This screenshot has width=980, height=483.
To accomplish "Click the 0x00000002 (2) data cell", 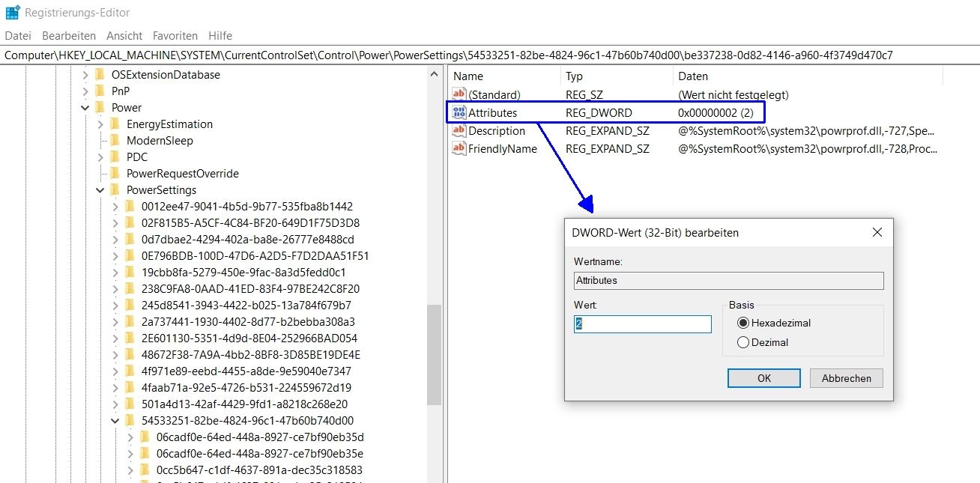I will [716, 113].
